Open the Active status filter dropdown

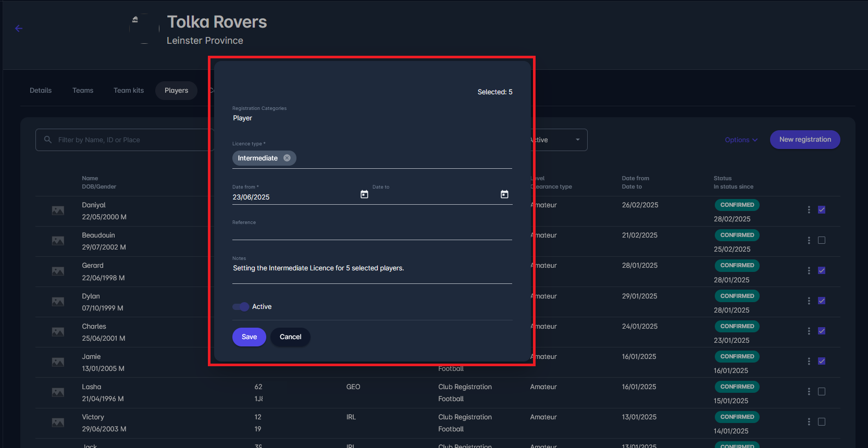pyautogui.click(x=559, y=140)
